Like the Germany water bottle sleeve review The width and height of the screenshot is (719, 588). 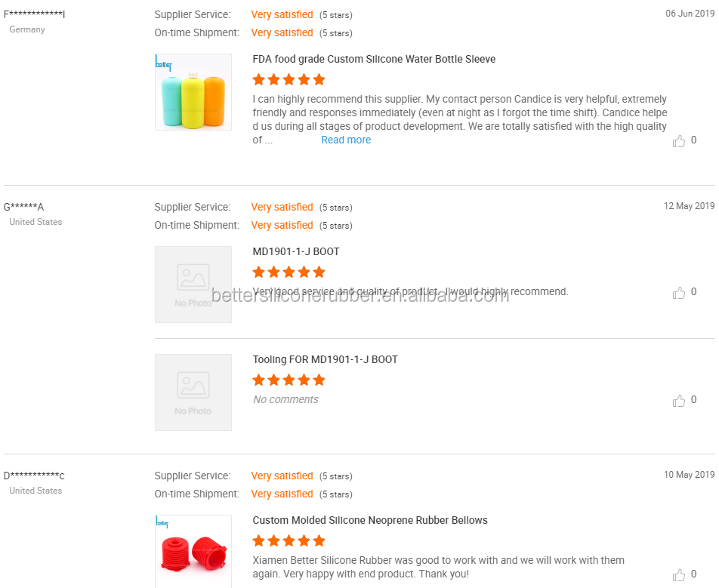click(x=679, y=141)
